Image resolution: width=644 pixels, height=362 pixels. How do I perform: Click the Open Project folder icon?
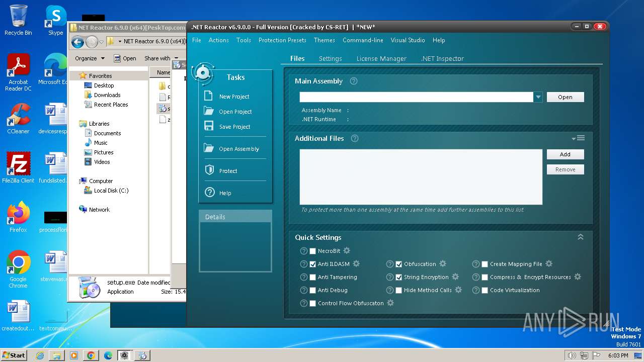[x=209, y=111]
